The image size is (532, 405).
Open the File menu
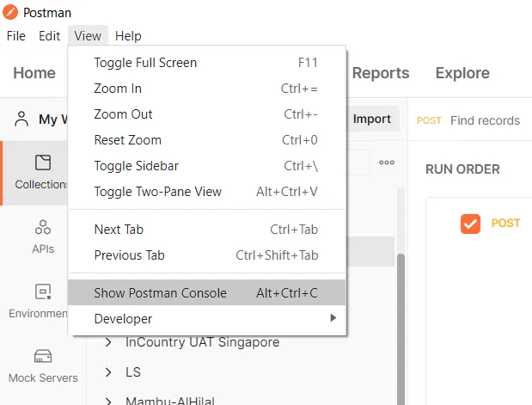(16, 35)
